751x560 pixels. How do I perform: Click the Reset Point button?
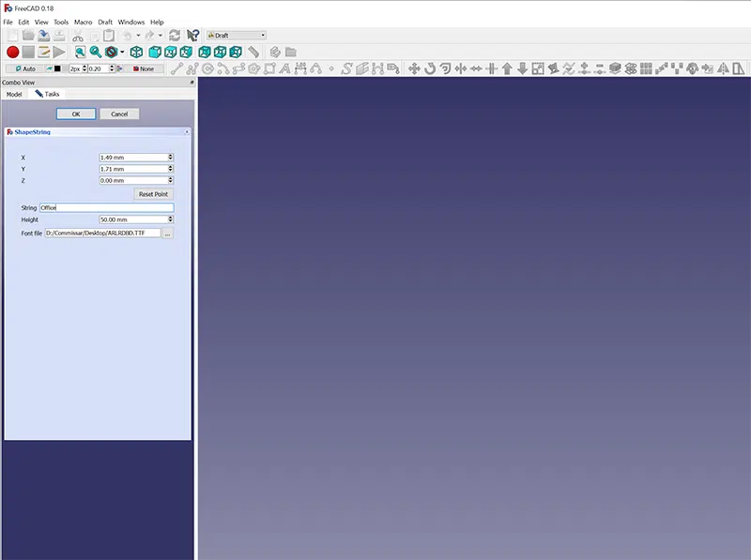[153, 194]
